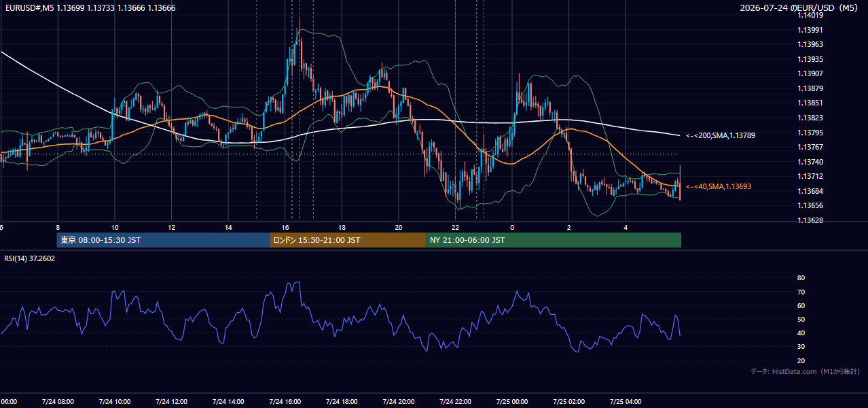Click the 40 SMA 1.13693 label
This screenshot has height=408, width=868.
tap(718, 186)
